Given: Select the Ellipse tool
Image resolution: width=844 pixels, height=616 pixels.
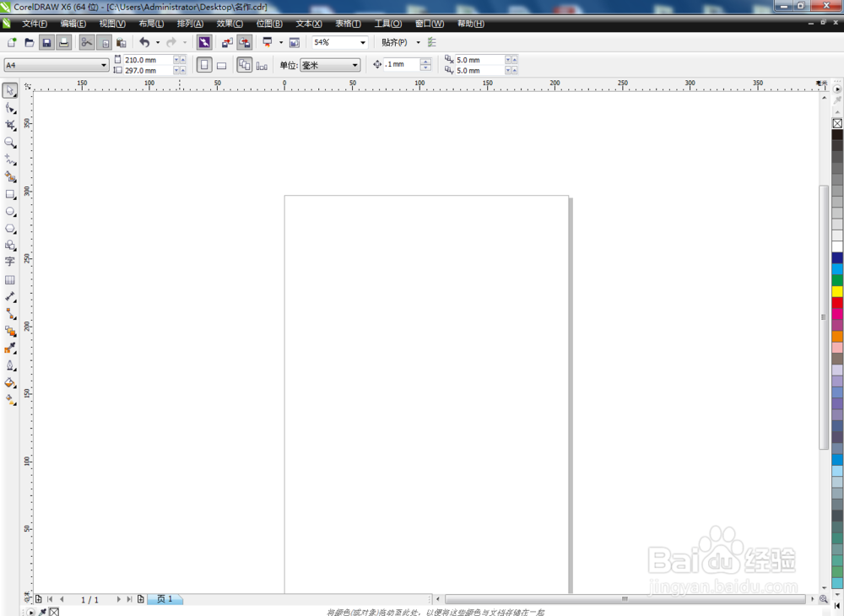Looking at the screenshot, I should tap(10, 212).
